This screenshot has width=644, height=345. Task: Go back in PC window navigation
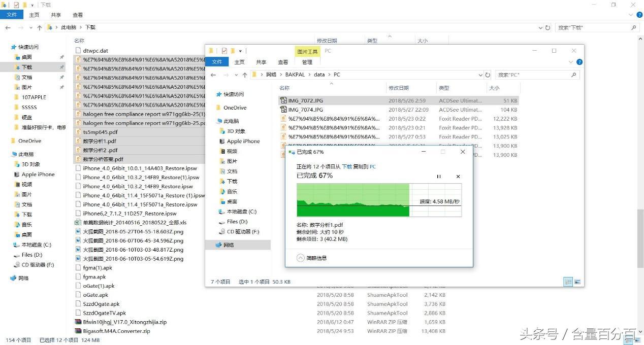213,75
